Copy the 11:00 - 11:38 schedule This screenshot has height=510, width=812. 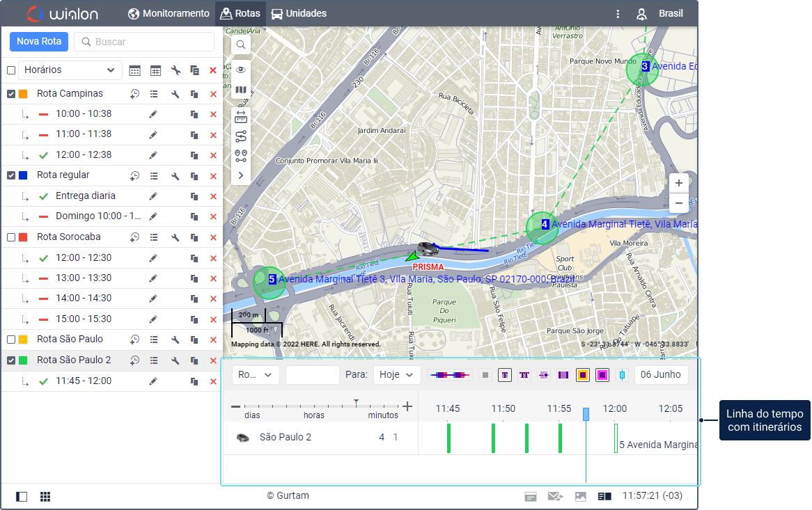pyautogui.click(x=194, y=135)
